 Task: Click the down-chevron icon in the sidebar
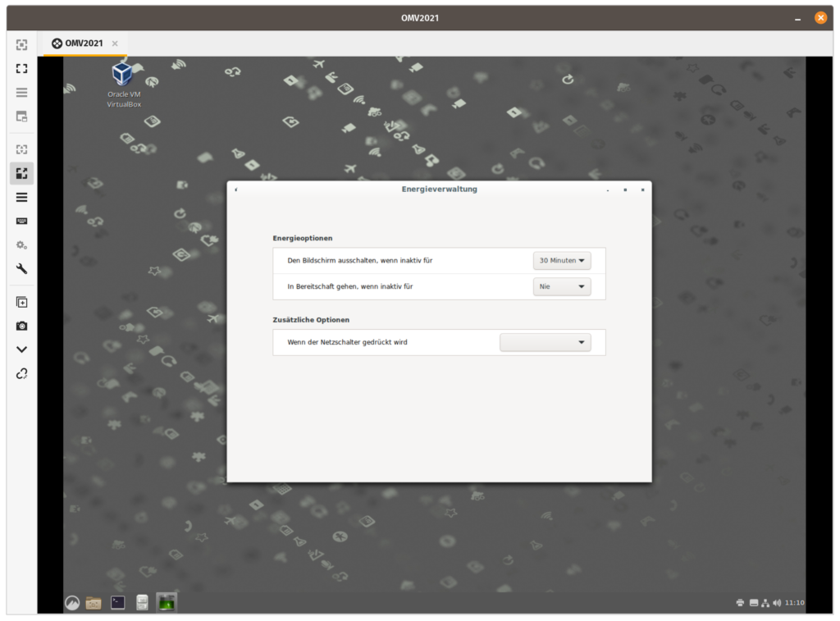(x=21, y=349)
